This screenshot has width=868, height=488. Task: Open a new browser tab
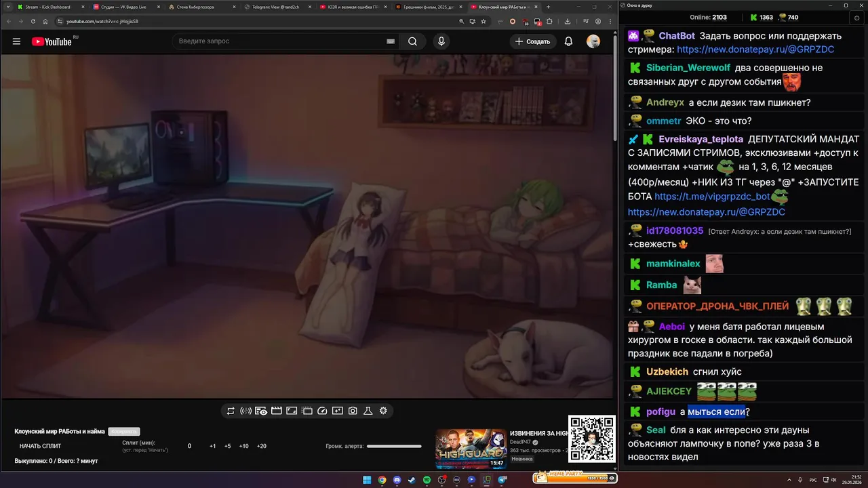[549, 7]
